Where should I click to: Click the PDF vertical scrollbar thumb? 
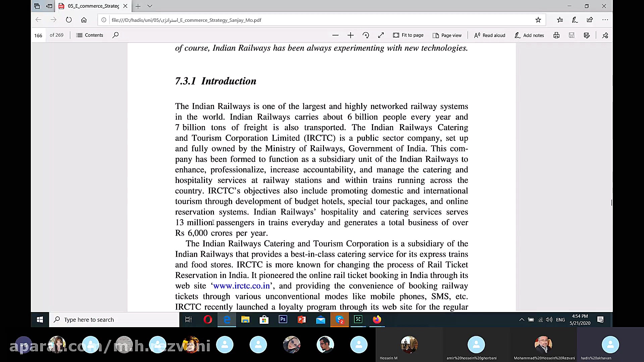pos(611,202)
